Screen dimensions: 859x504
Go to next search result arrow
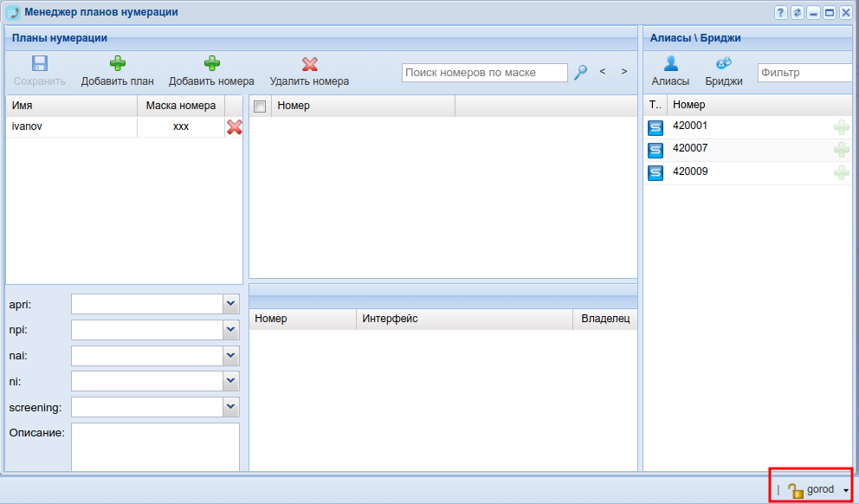pyautogui.click(x=624, y=71)
